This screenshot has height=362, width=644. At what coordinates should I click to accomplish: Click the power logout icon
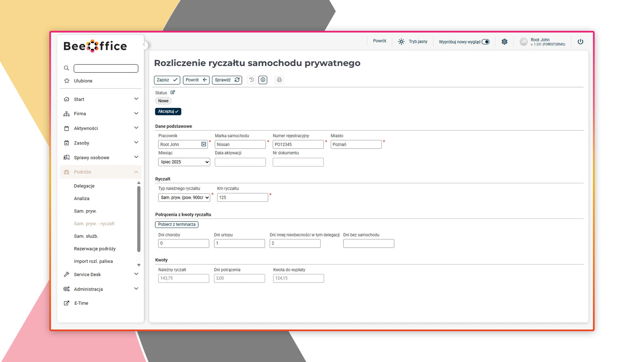coord(580,42)
